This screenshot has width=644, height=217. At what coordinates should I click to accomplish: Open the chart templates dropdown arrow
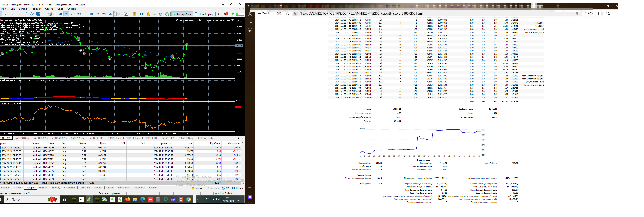click(130, 14)
